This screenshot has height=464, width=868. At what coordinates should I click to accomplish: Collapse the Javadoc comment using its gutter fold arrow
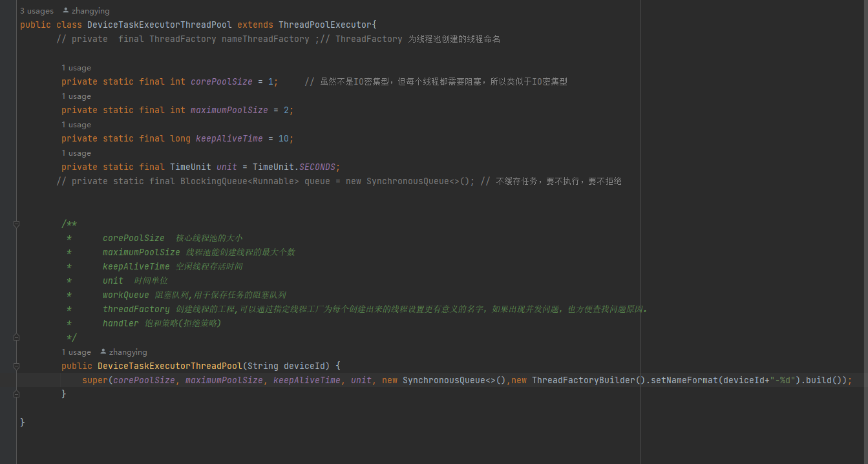tap(16, 223)
